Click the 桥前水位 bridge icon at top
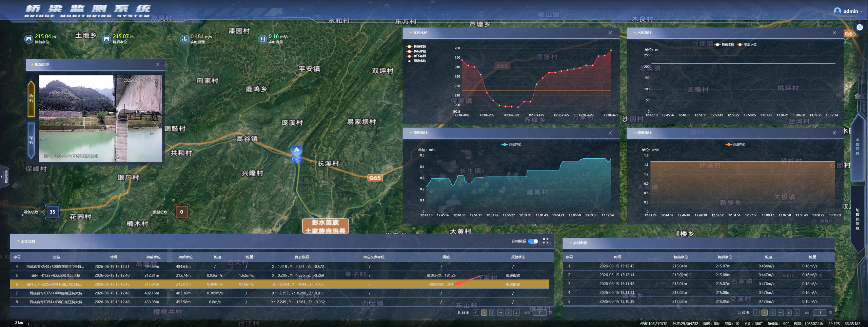Image resolution: width=868 pixels, height=327 pixels. 29,39
